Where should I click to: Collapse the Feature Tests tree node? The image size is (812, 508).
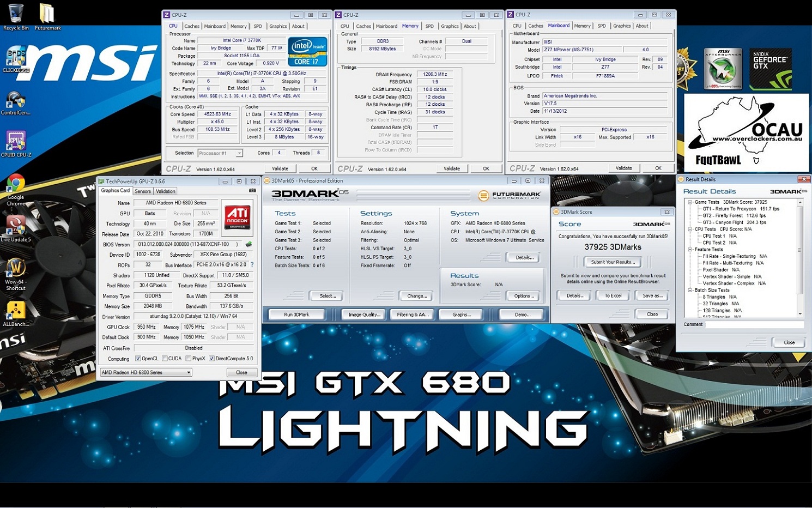(x=690, y=250)
